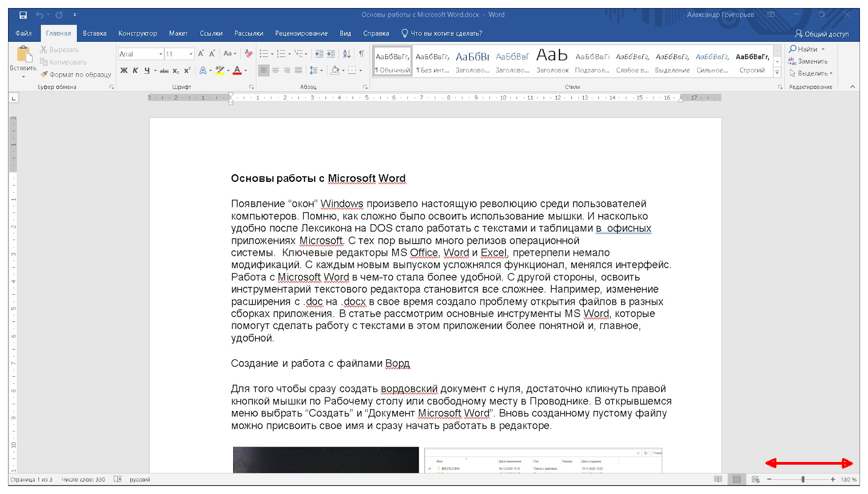Switch to the Рецензирование tab

(x=301, y=34)
